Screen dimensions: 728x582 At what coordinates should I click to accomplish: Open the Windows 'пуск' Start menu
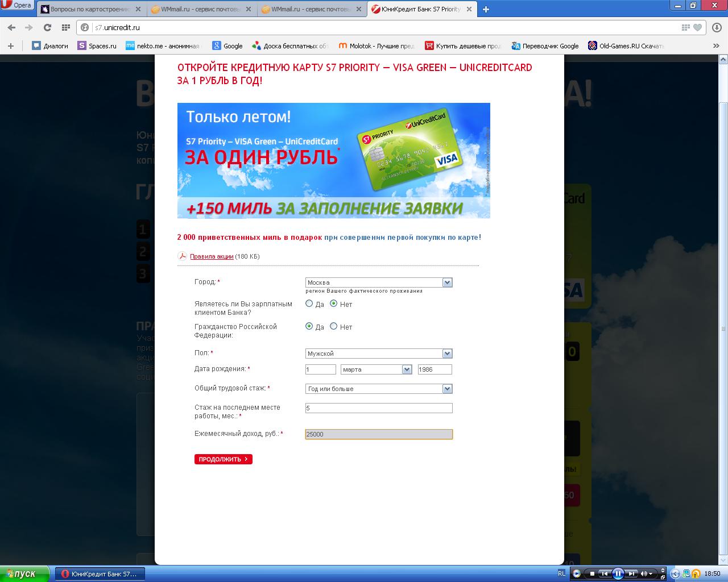click(x=26, y=574)
